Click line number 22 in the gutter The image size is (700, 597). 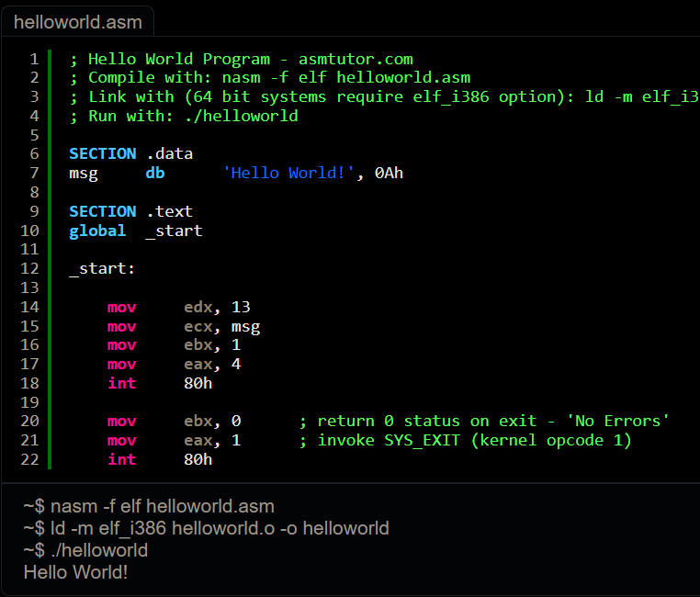[x=29, y=459]
